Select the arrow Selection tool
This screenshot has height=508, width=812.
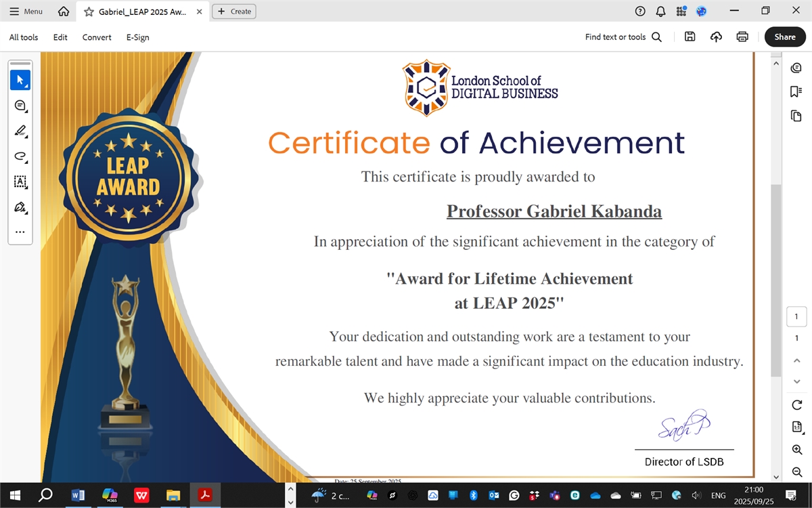(x=20, y=80)
